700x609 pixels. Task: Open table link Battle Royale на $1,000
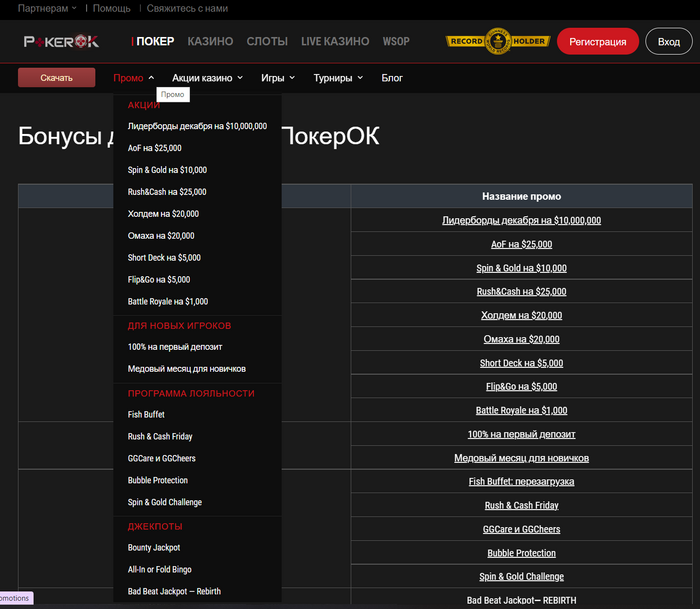pyautogui.click(x=521, y=410)
